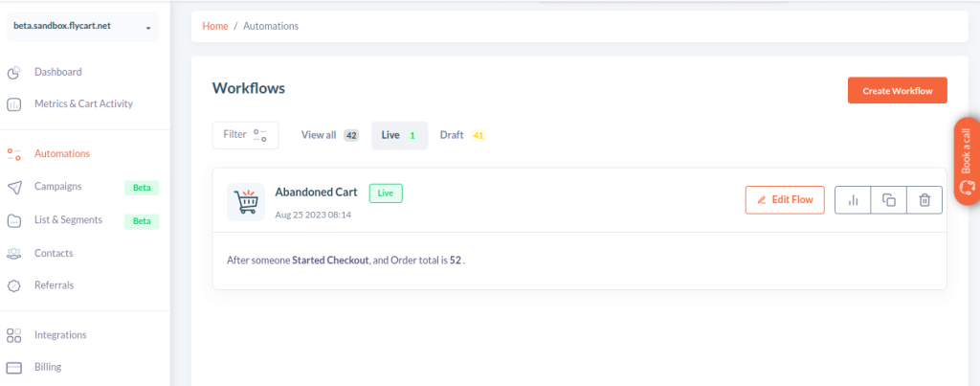Click the Dashboard pie chart icon
Viewport: 980px width, 386px height.
tap(13, 73)
